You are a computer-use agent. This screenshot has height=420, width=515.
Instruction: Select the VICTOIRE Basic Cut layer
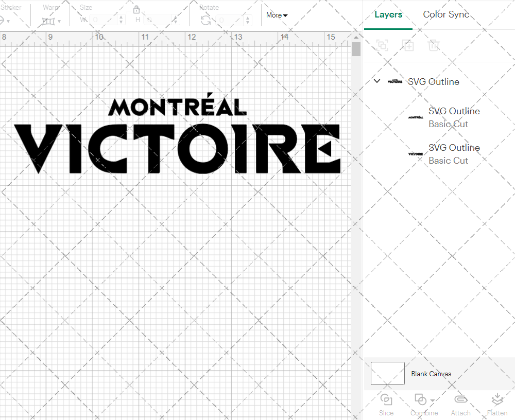[x=454, y=154]
